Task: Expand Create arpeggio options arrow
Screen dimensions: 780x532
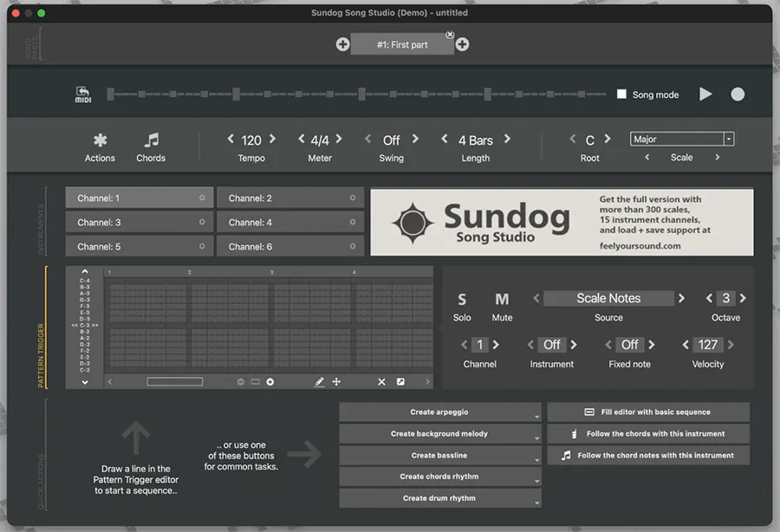Action: [x=536, y=416]
